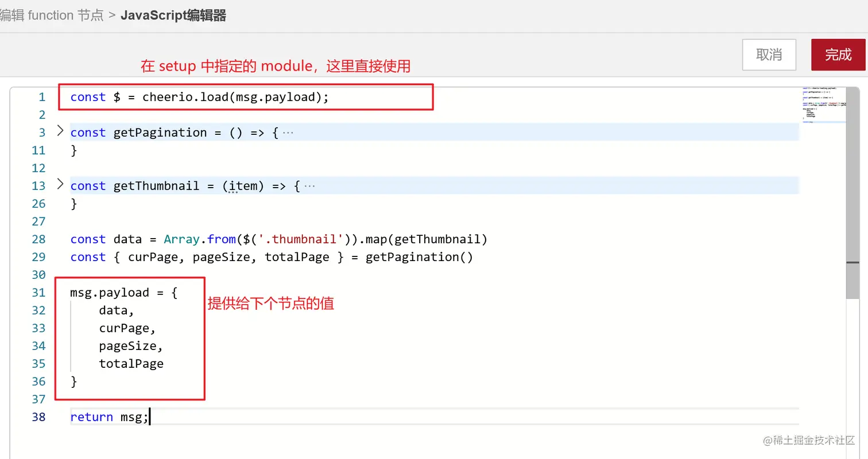Image resolution: width=868 pixels, height=459 pixels.
Task: Click the 'curPage,' property on line 33
Action: pos(127,328)
